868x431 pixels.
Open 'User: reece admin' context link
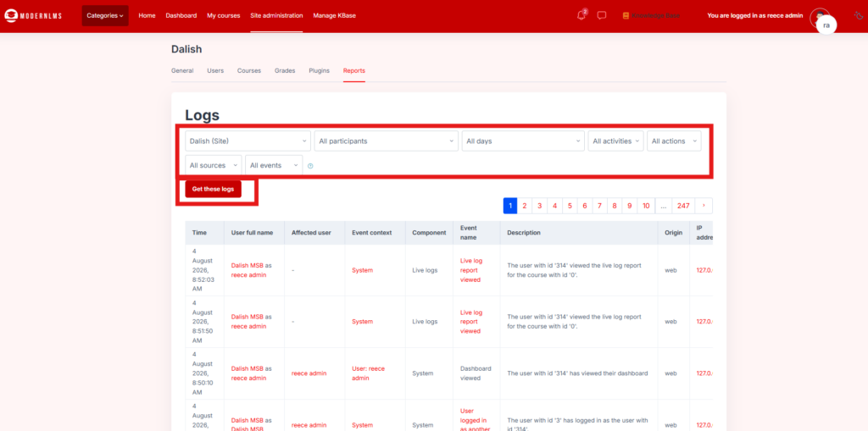click(x=368, y=373)
